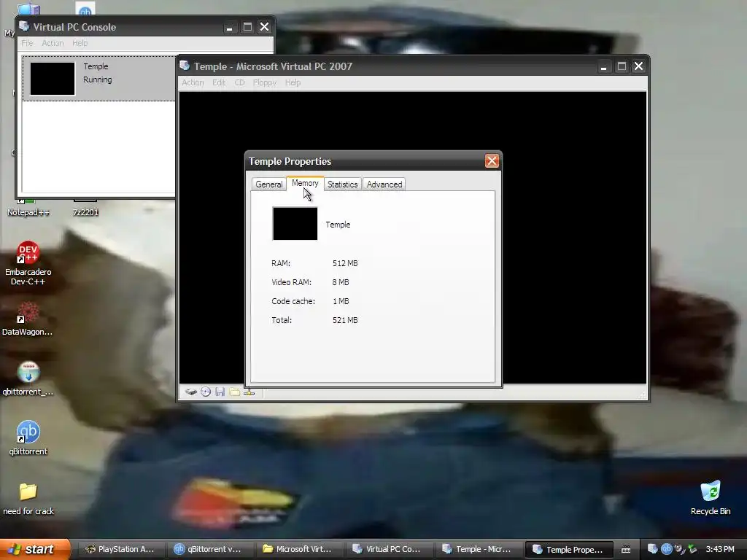Viewport: 747px width, 560px height.
Task: Click the shared folder status icon
Action: pos(234,392)
